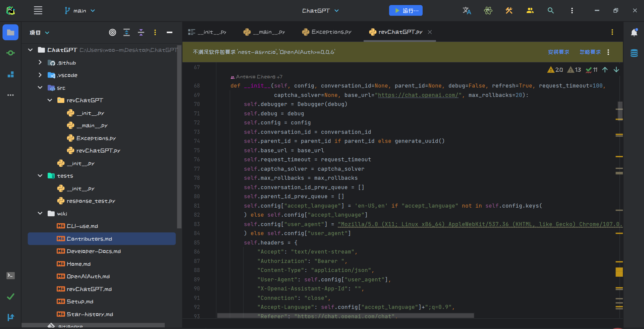The width and height of the screenshot is (644, 329).
Task: Jump to previous highlighted error
Action: tap(605, 70)
